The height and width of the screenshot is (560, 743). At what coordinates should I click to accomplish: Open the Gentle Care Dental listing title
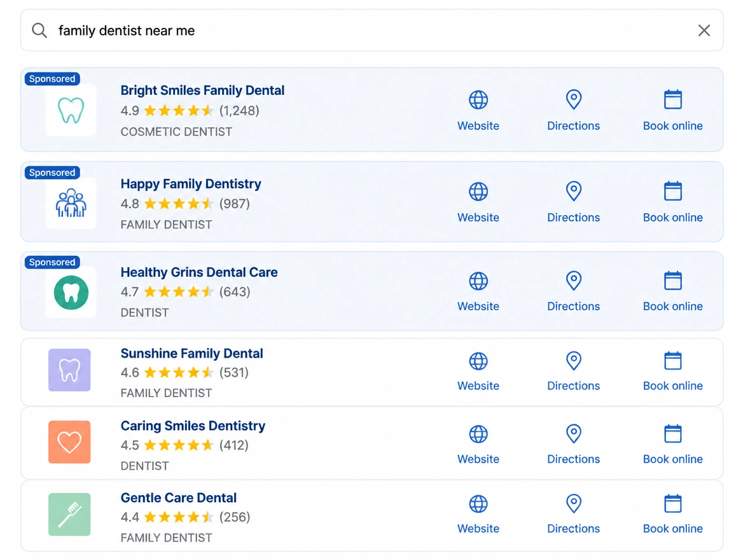(x=178, y=498)
